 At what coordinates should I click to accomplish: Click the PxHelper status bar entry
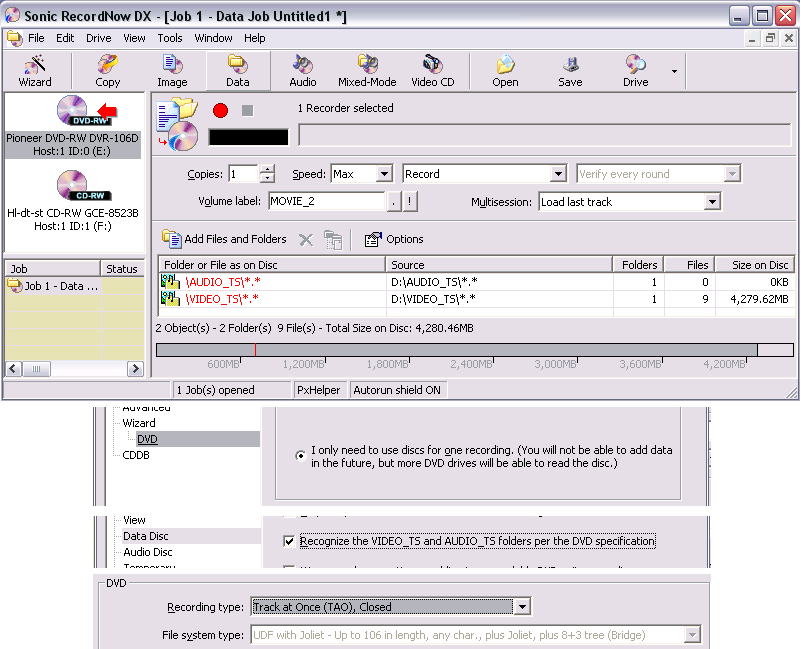pyautogui.click(x=319, y=390)
